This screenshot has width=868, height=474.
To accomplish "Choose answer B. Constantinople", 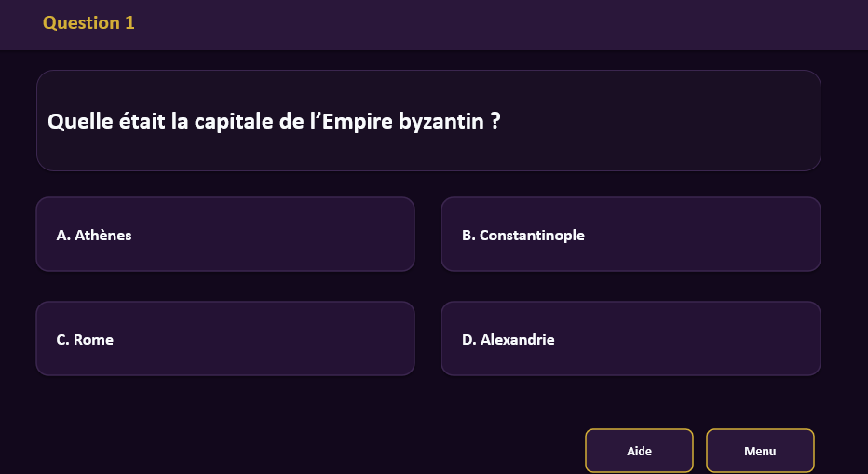I will [x=630, y=235].
